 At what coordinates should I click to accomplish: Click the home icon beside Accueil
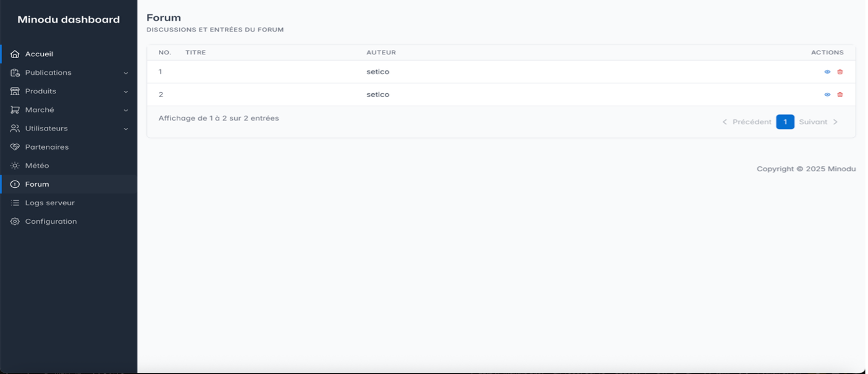tap(15, 54)
